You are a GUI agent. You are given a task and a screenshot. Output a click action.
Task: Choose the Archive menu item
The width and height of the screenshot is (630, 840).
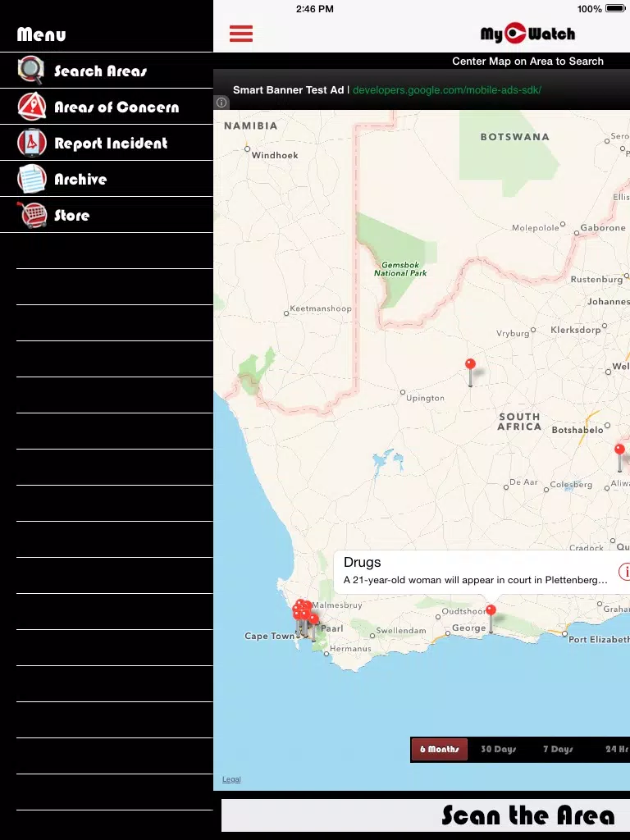click(107, 179)
